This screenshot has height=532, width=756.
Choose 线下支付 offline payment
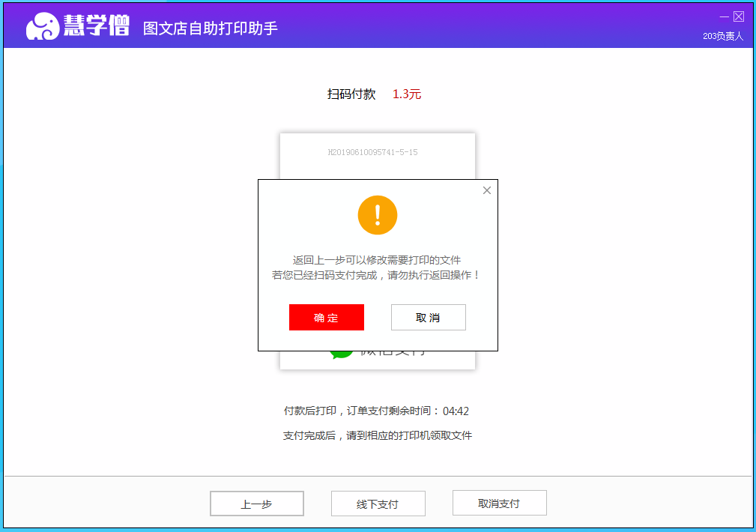click(x=378, y=504)
